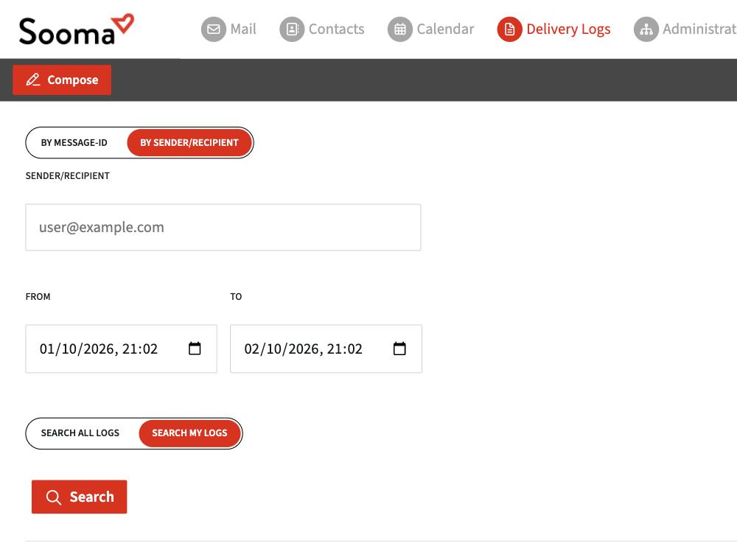Click the Delivery Logs document icon
The image size is (737, 560).
[509, 29]
